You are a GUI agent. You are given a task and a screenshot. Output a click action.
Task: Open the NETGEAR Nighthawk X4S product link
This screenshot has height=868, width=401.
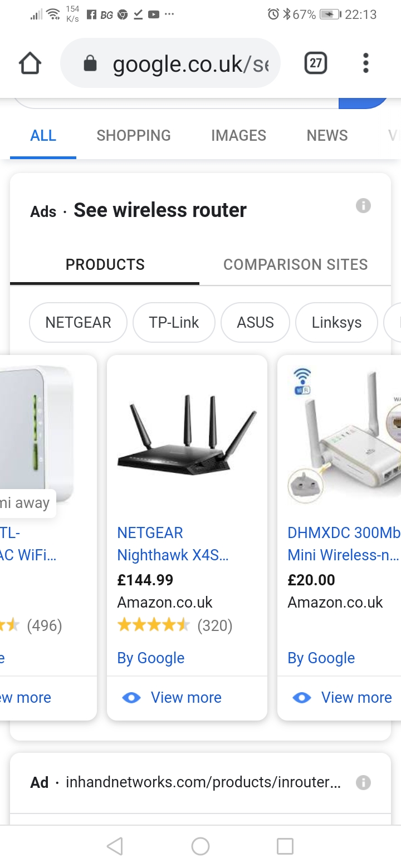coord(173,544)
